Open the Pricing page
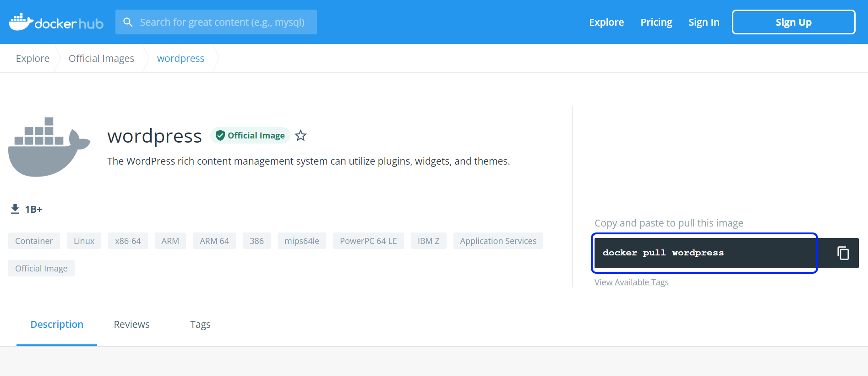The width and height of the screenshot is (868, 376). (656, 22)
